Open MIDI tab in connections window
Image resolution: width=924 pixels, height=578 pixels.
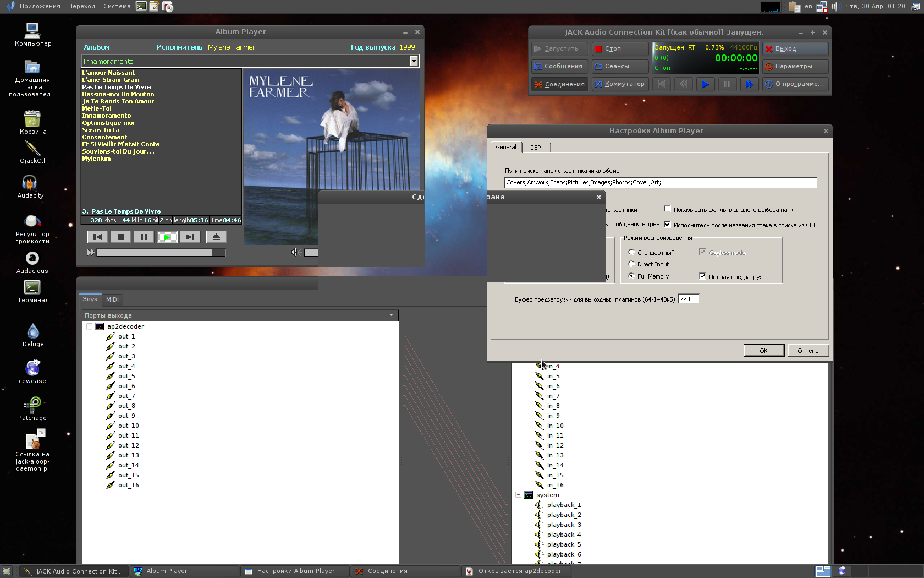(x=112, y=299)
